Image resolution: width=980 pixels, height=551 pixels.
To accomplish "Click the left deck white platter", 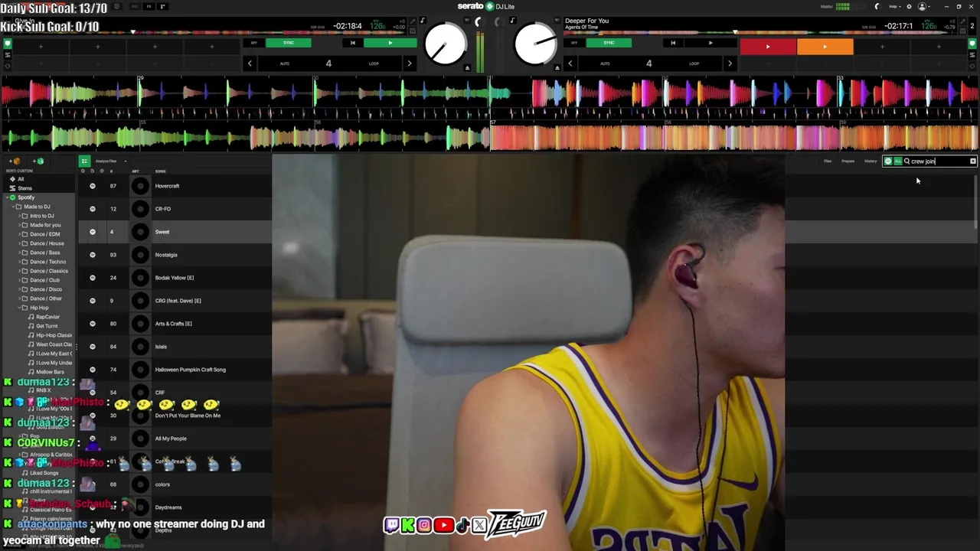I will (446, 44).
